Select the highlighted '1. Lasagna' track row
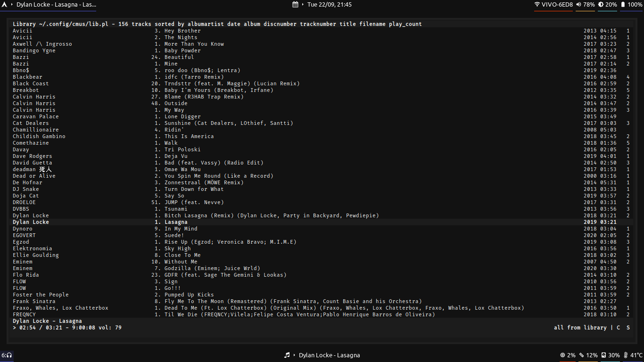The height and width of the screenshot is (362, 644). point(322,222)
